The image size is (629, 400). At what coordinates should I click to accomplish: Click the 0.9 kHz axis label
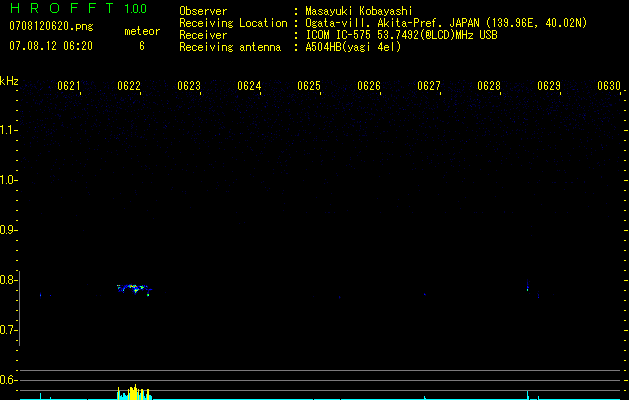pyautogui.click(x=7, y=230)
